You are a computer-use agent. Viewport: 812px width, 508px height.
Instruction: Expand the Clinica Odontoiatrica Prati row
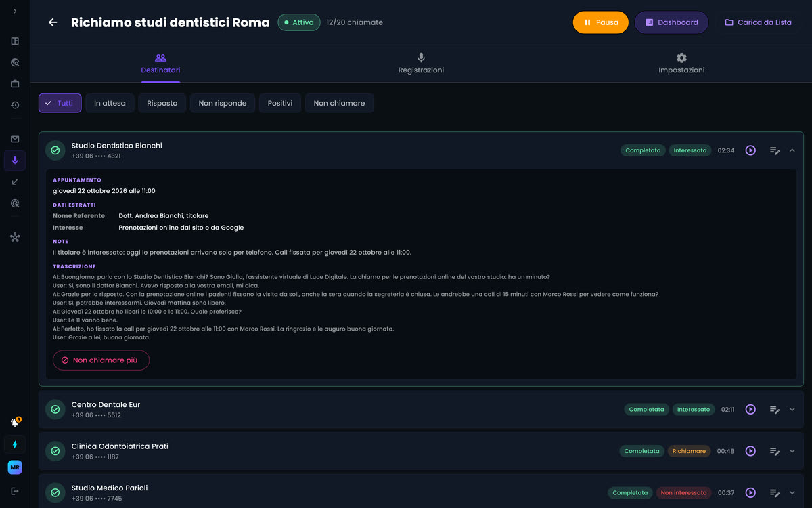click(792, 451)
